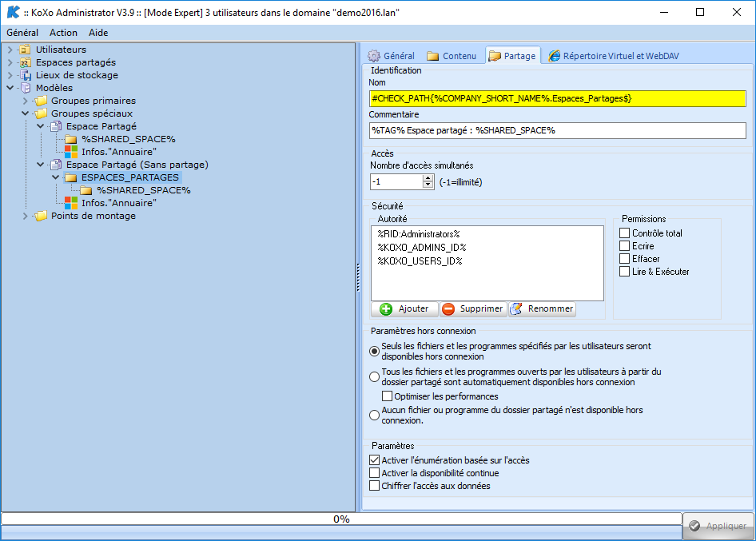Check Chiffrer l'accès aux données
This screenshot has height=541, width=756.
(374, 486)
